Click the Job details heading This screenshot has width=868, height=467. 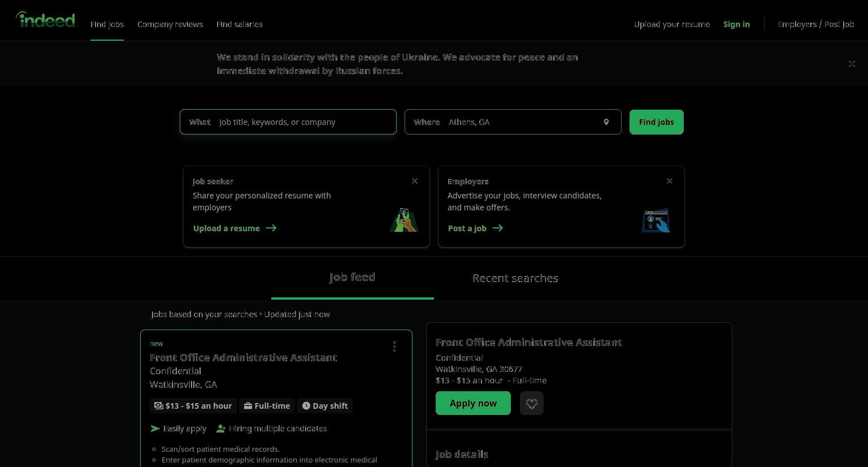(462, 455)
